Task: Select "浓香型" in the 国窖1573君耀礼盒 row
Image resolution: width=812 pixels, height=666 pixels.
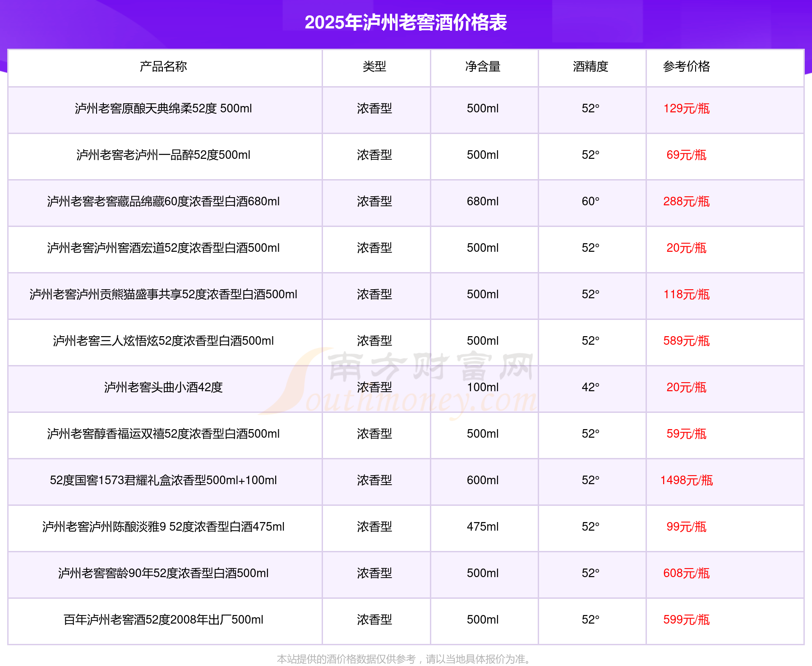Action: [x=374, y=480]
